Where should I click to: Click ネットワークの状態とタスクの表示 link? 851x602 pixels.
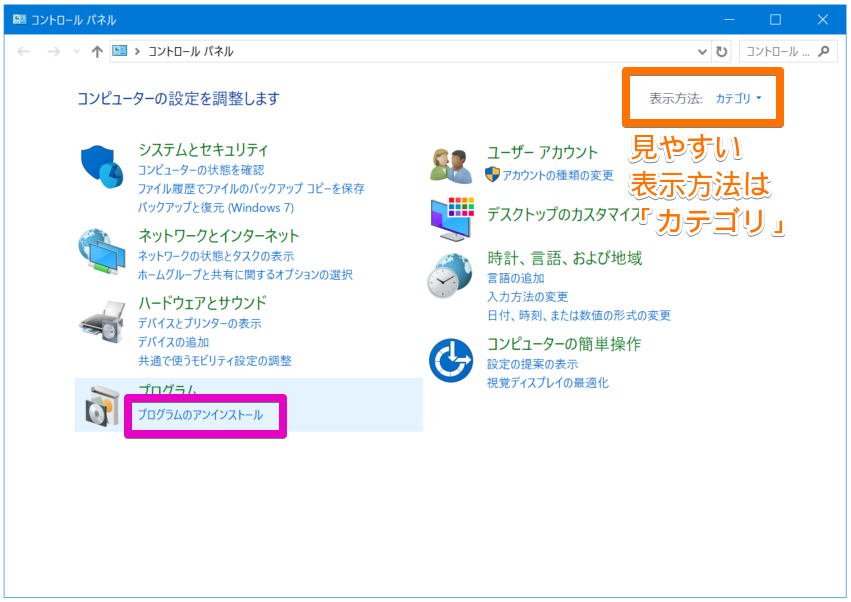click(x=215, y=256)
